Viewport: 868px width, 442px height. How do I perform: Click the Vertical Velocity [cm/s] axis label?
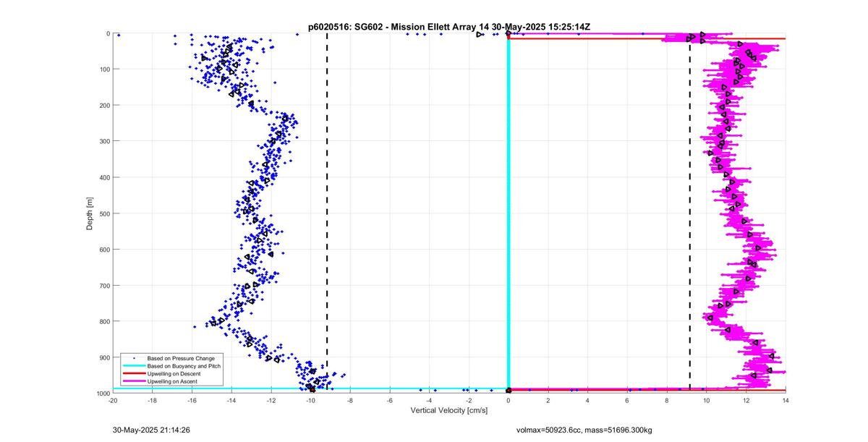448,410
